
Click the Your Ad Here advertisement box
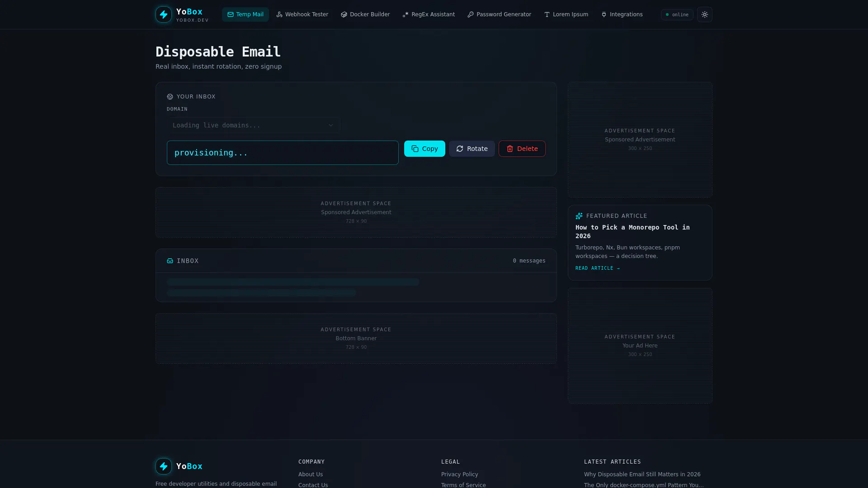[640, 346]
